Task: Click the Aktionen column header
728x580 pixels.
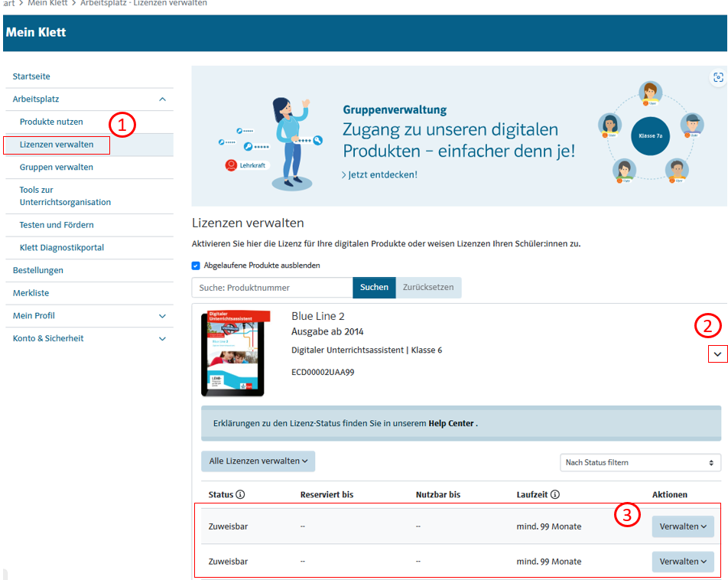Action: point(670,494)
